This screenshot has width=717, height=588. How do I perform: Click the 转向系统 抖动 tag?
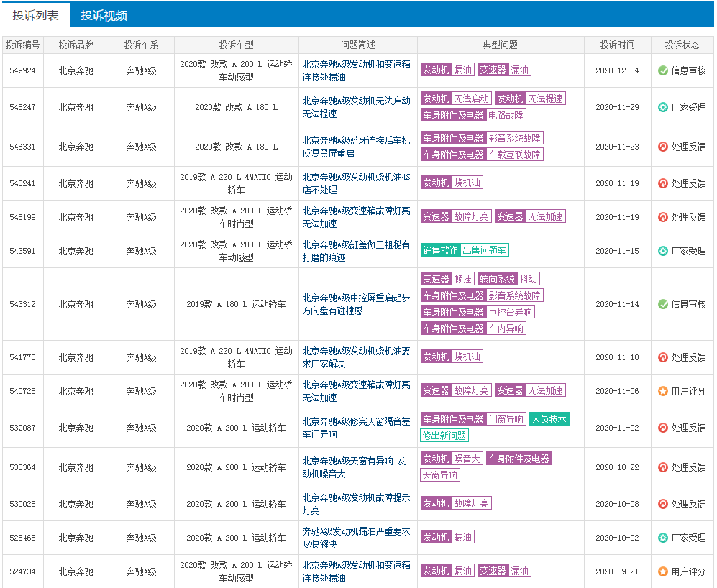509,279
